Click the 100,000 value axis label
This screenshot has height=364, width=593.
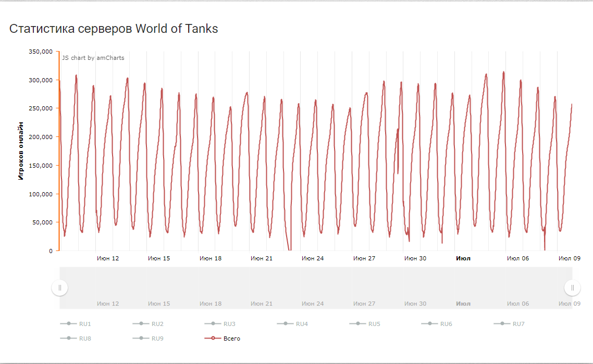[41, 194]
